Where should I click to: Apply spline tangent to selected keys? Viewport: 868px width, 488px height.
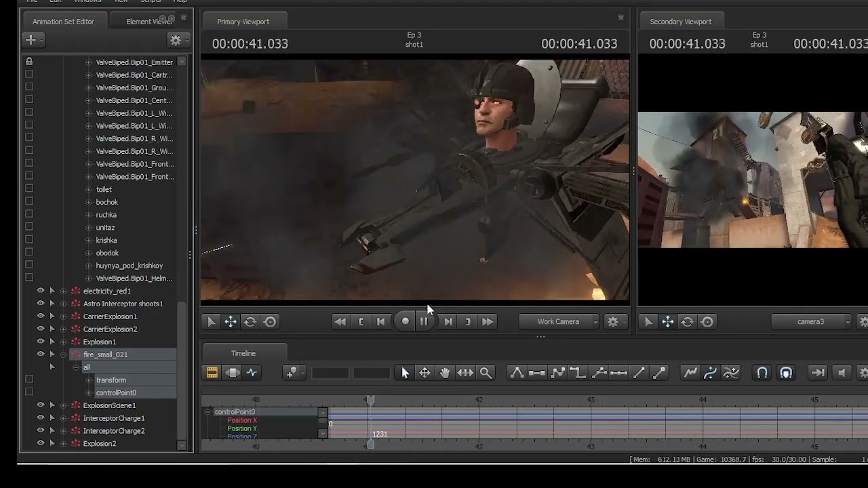pyautogui.click(x=517, y=373)
